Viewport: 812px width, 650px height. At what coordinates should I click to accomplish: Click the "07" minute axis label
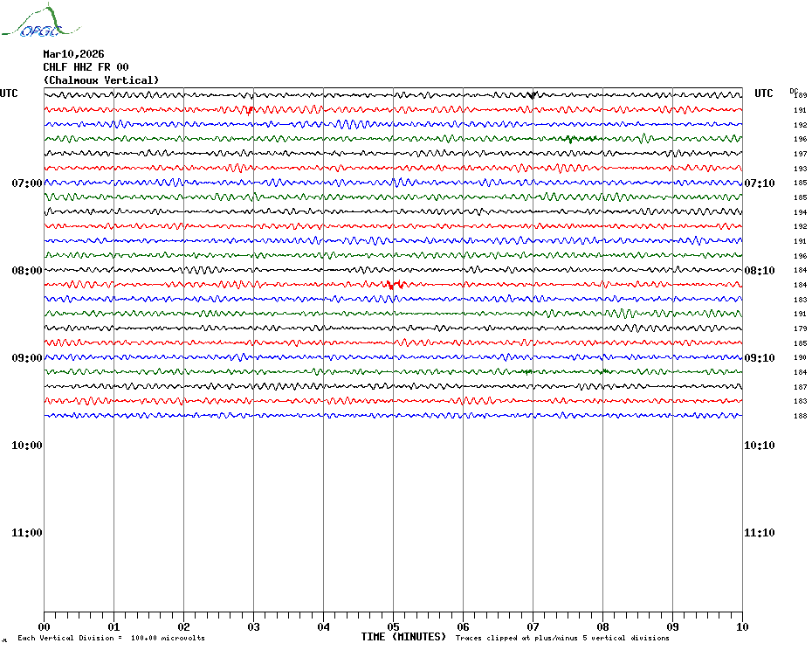tap(533, 627)
